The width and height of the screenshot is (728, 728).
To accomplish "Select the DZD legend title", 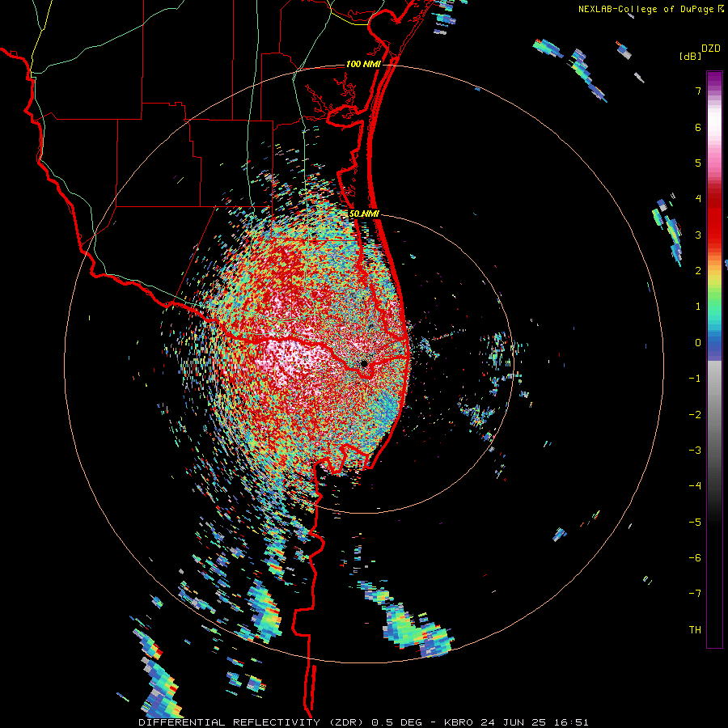I will pos(711,49).
